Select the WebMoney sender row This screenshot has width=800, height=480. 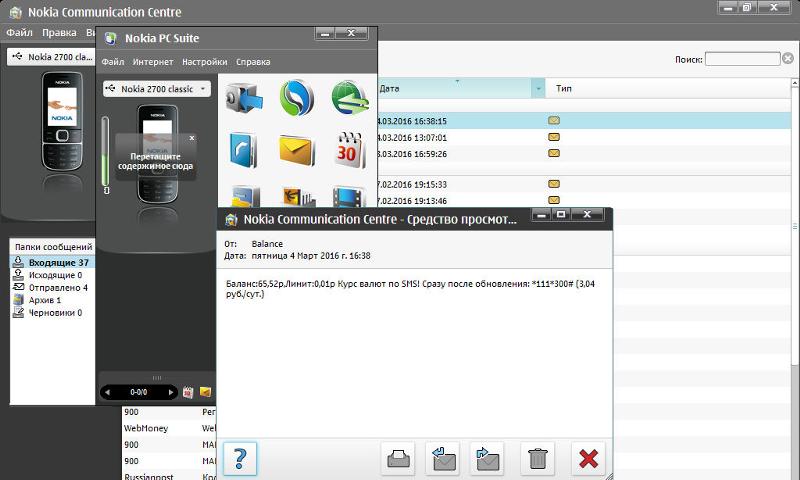pyautogui.click(x=169, y=428)
